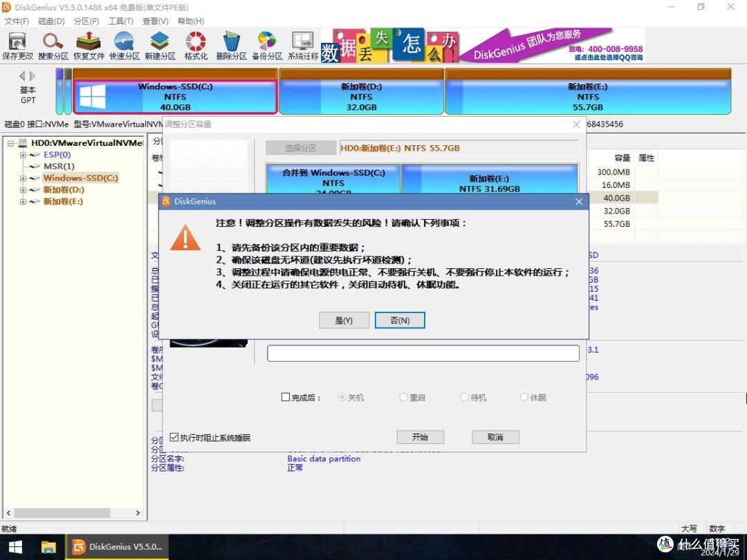Select the 关机 radio option
Viewport: 747px width, 560px height.
[342, 397]
